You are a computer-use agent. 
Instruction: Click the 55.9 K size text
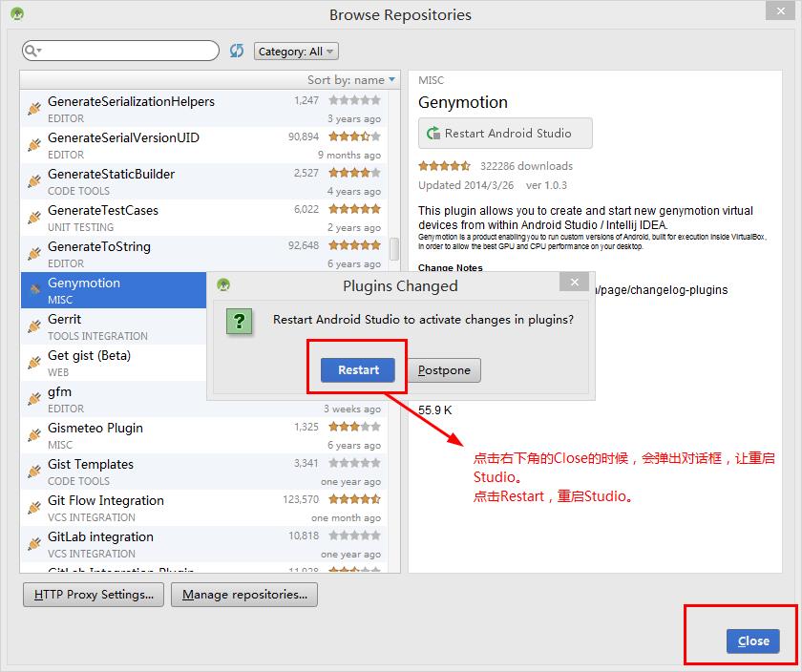click(434, 410)
